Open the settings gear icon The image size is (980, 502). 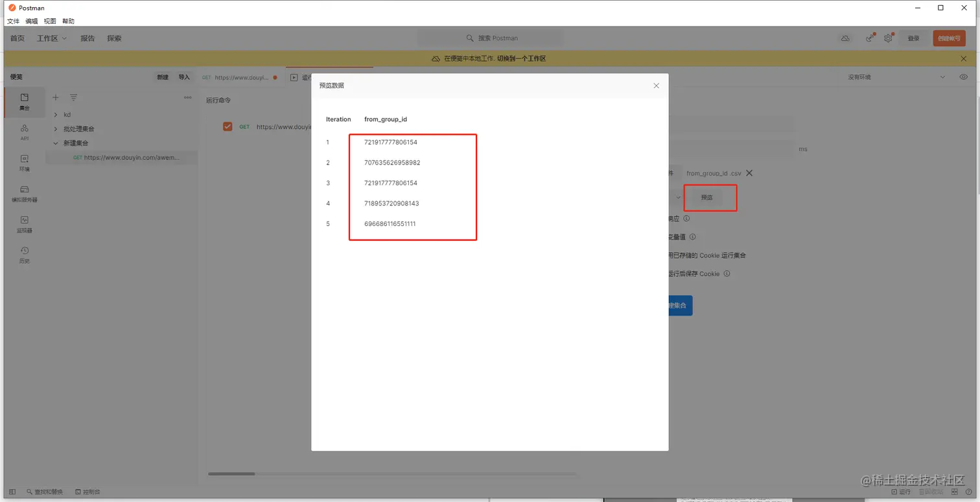(x=888, y=38)
